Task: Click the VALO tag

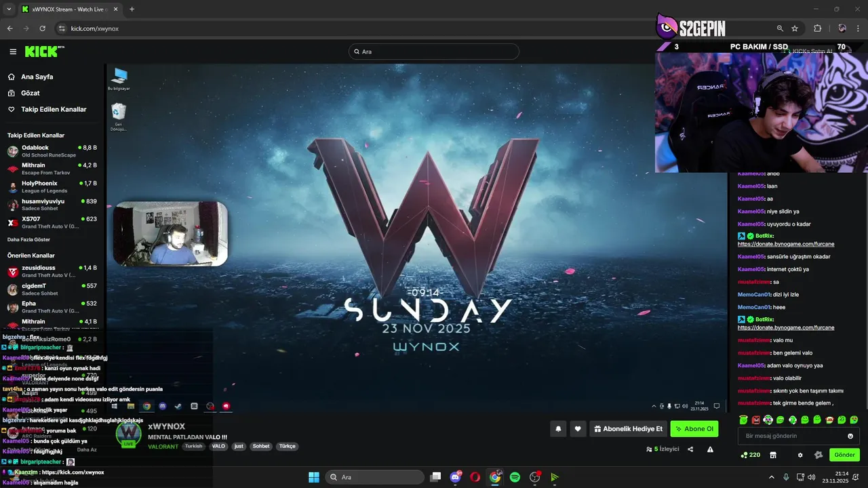Action: click(218, 447)
